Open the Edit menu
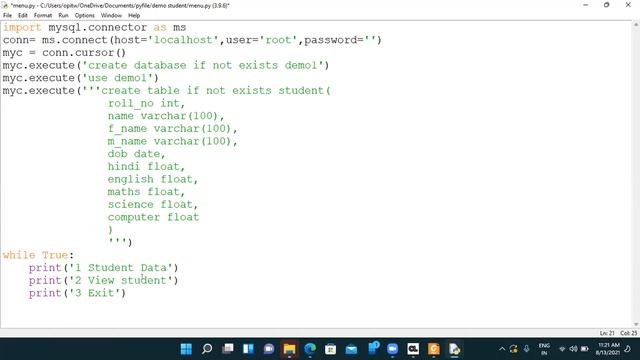Image resolution: width=640 pixels, height=360 pixels. point(23,16)
